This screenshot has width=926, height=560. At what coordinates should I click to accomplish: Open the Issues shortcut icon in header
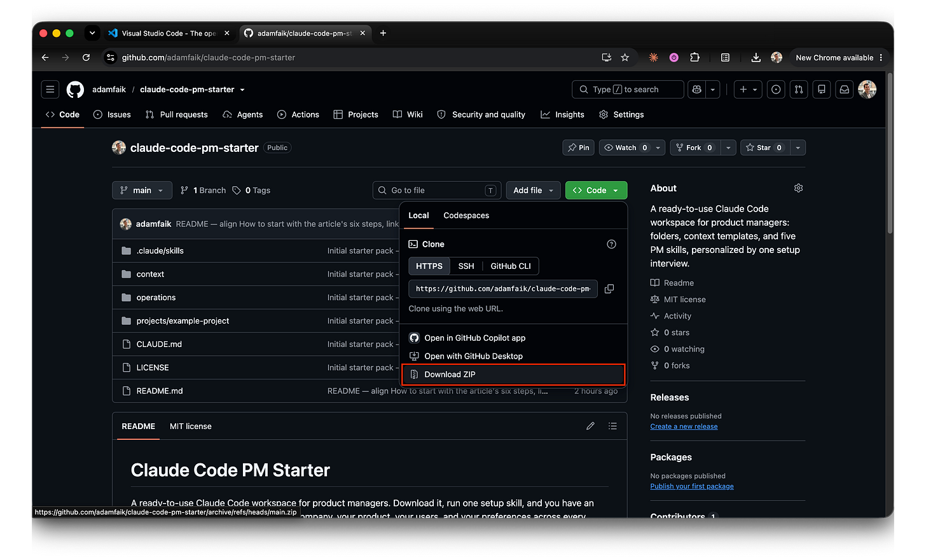(776, 90)
